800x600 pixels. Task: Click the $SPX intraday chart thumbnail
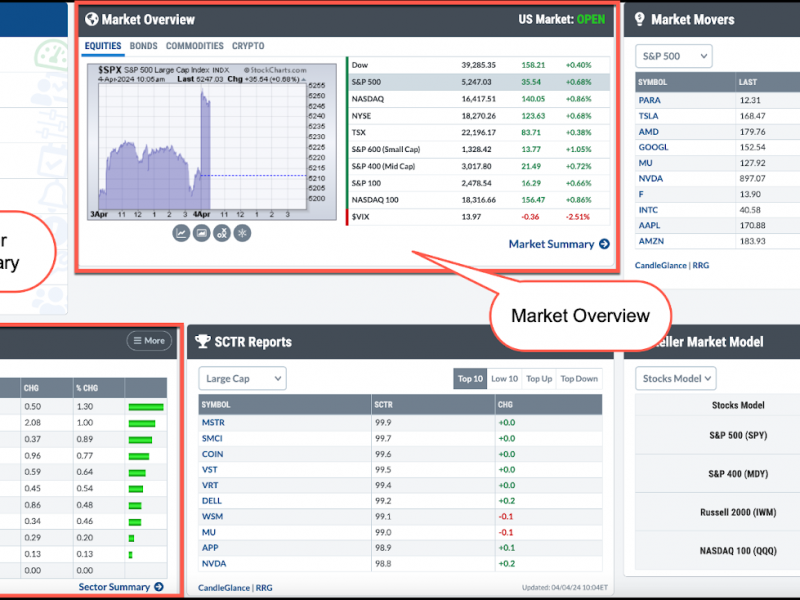(x=212, y=142)
